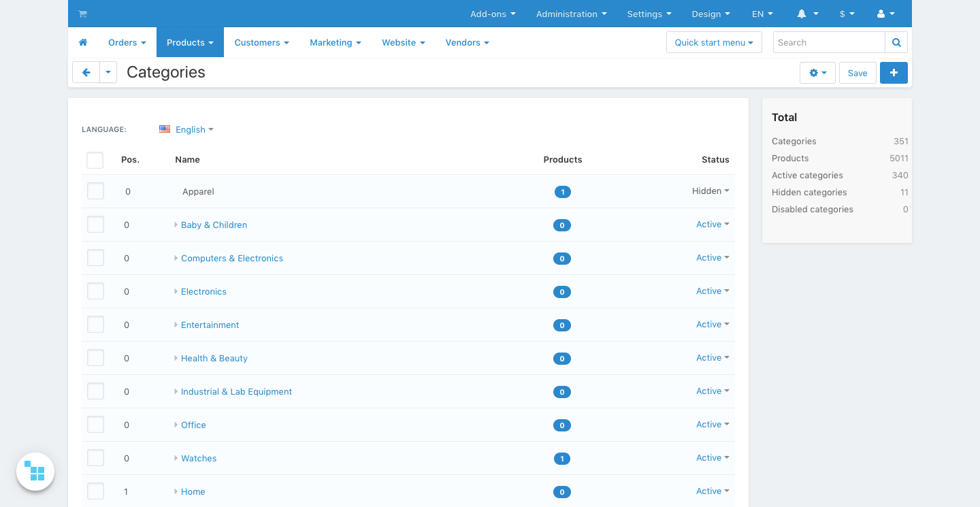This screenshot has width=980, height=507.
Task: Tick the select-all header checkbox
Action: click(x=95, y=160)
